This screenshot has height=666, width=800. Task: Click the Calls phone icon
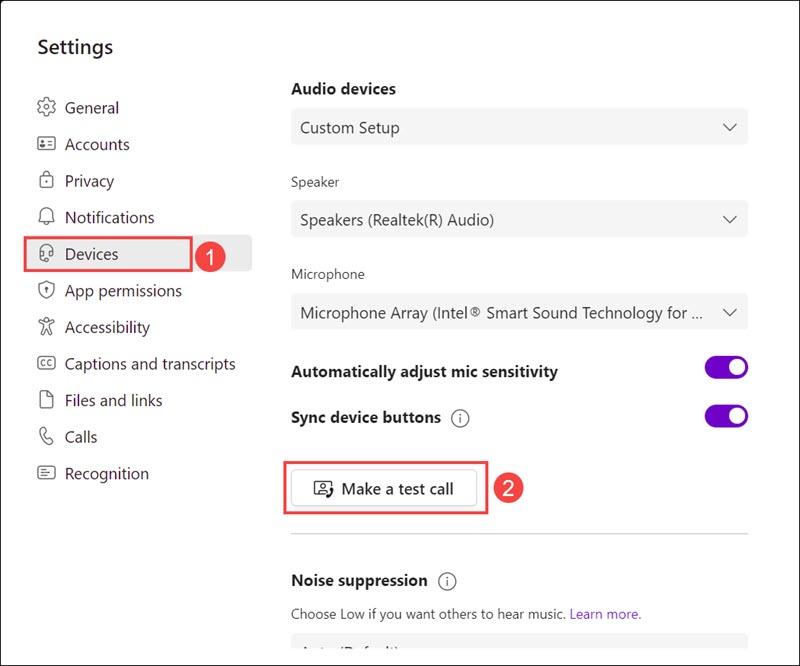point(46,437)
